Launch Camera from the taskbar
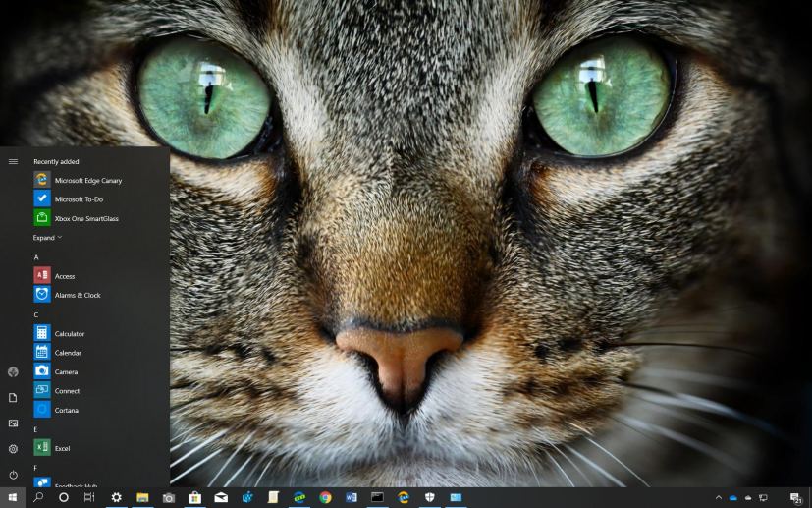The height and width of the screenshot is (508, 812). tap(169, 497)
